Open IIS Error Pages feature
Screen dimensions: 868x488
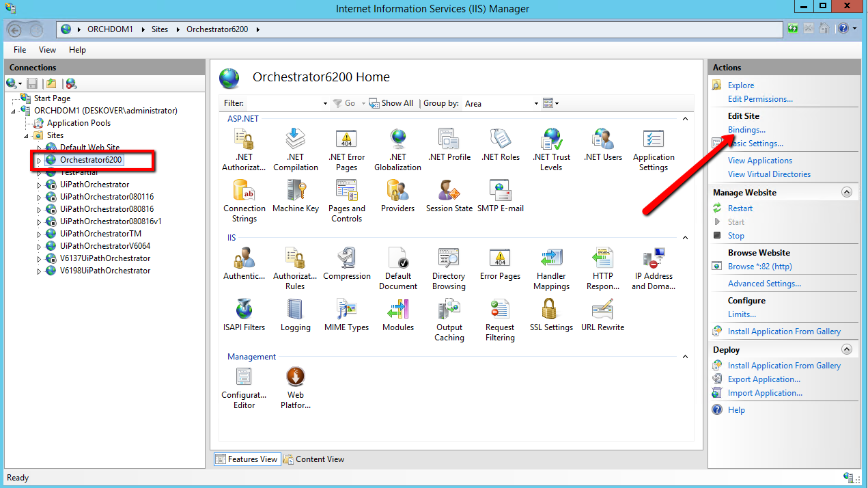(501, 264)
